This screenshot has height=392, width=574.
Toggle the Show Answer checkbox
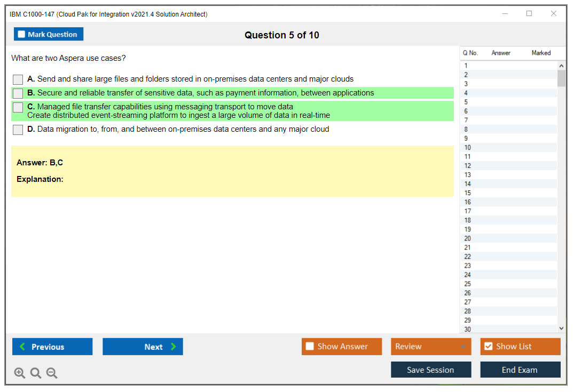(310, 347)
